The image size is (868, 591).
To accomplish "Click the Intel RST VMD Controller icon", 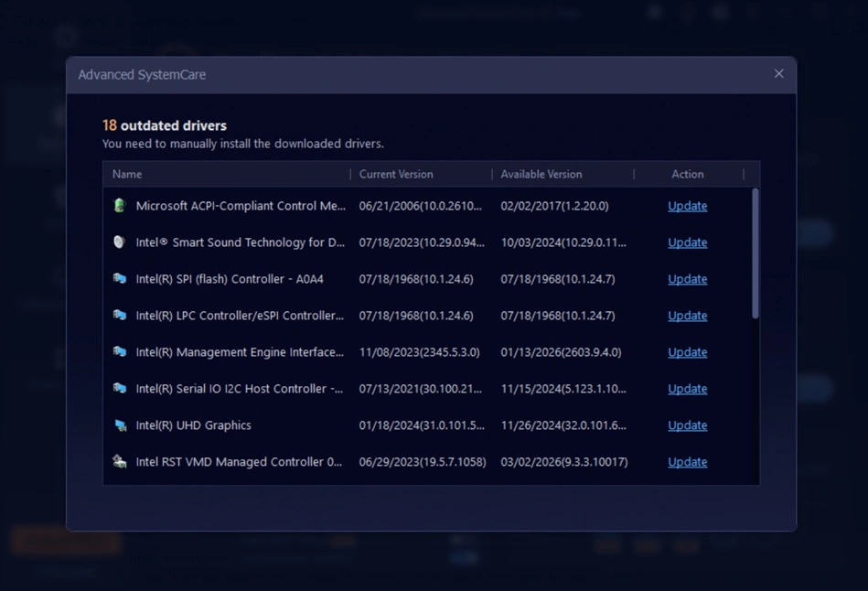I will (x=120, y=461).
